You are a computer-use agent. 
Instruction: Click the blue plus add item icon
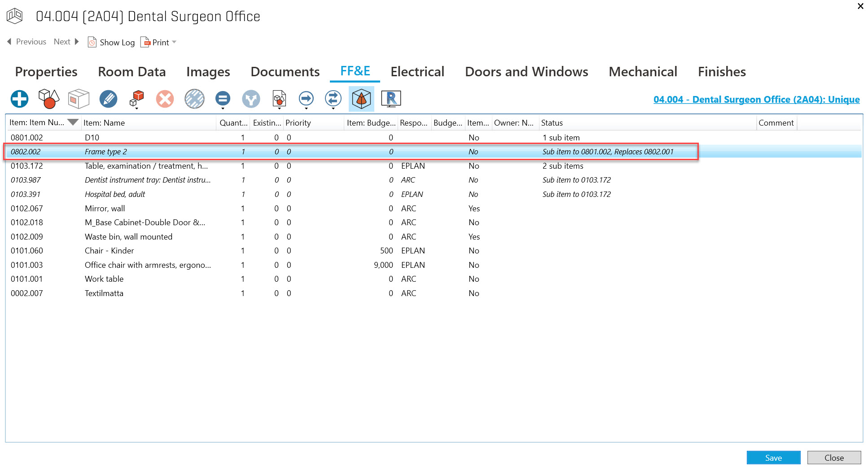[x=20, y=99]
